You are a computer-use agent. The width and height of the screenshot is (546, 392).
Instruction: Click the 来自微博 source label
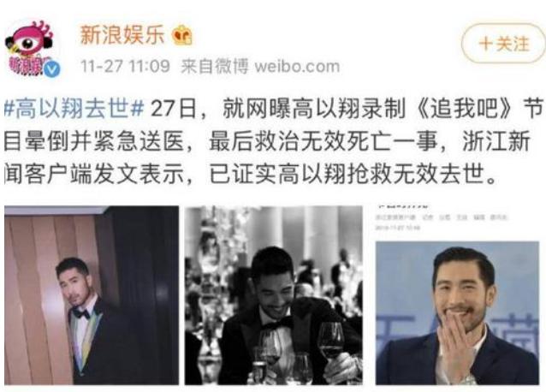(x=214, y=66)
